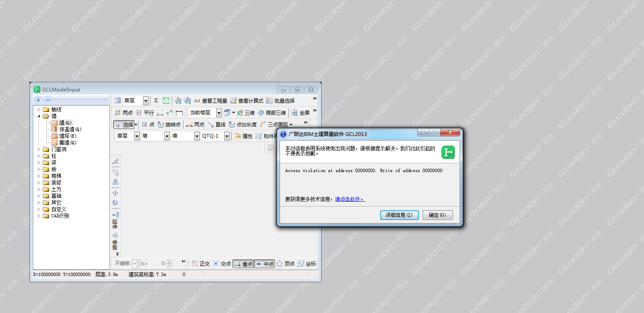Select 点加长度 point plus length tool
The height and width of the screenshot is (313, 644).
coord(243,124)
